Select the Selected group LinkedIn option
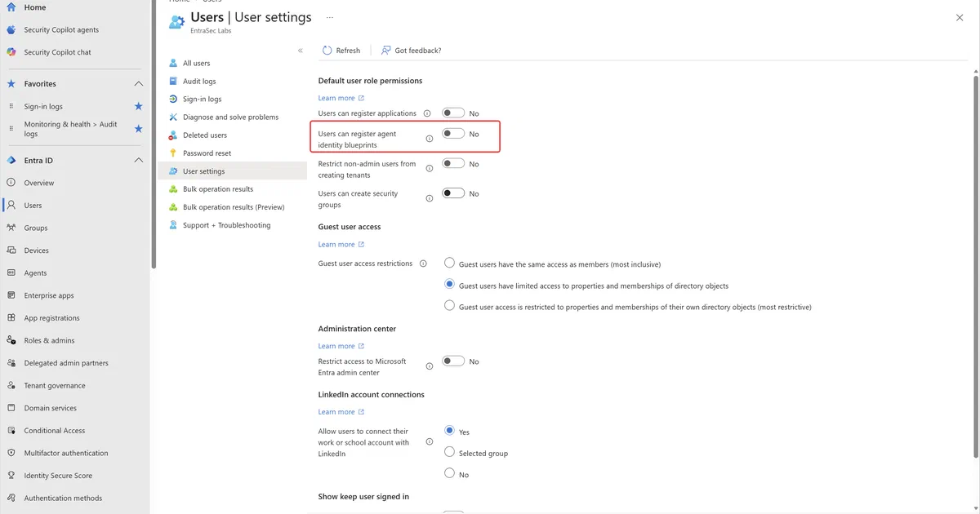The height and width of the screenshot is (514, 980). tap(449, 451)
